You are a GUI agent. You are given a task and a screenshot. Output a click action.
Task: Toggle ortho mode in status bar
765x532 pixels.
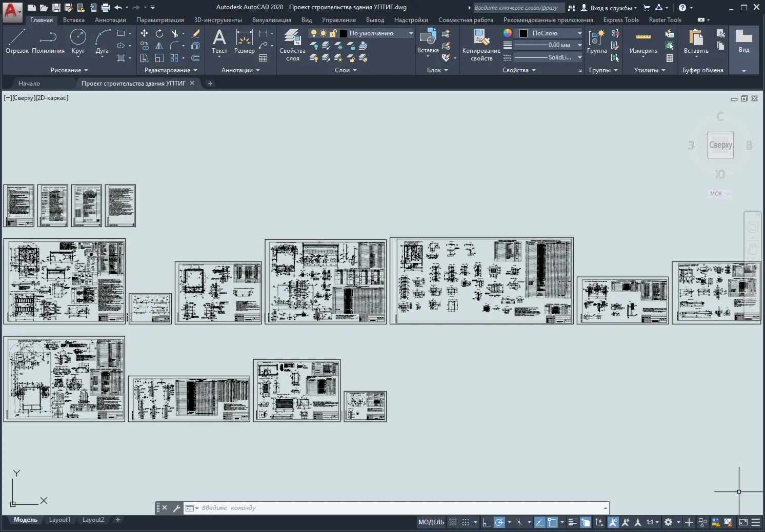[x=487, y=522]
